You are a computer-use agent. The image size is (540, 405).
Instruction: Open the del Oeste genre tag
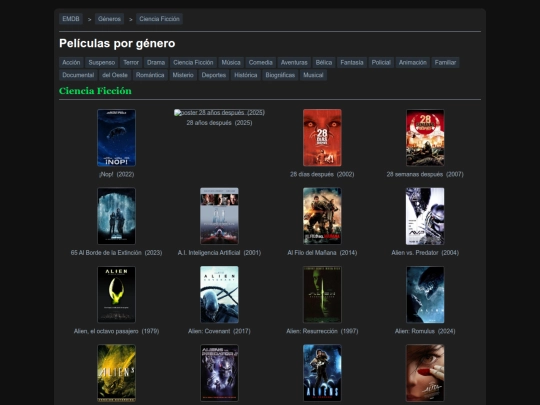pyautogui.click(x=115, y=75)
